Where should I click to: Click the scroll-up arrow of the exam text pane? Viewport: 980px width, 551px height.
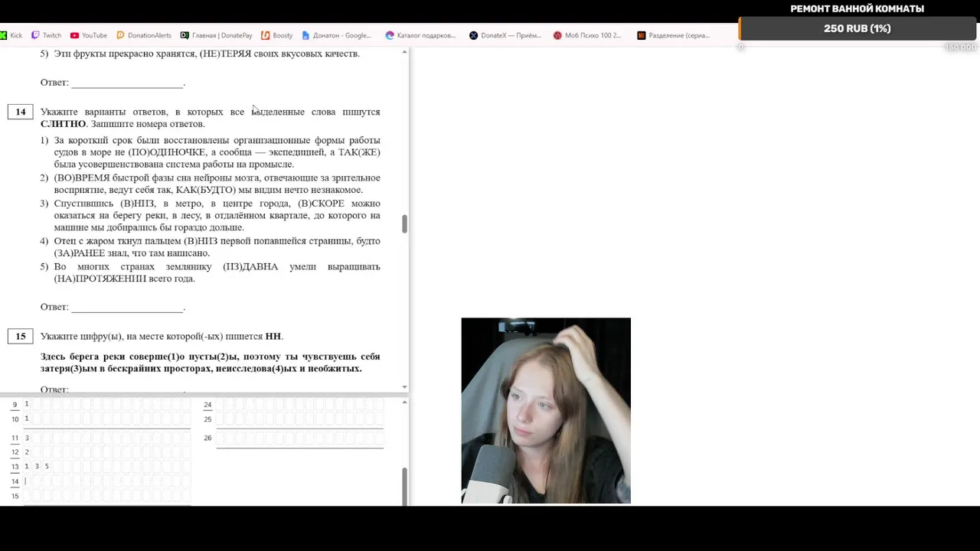(404, 52)
